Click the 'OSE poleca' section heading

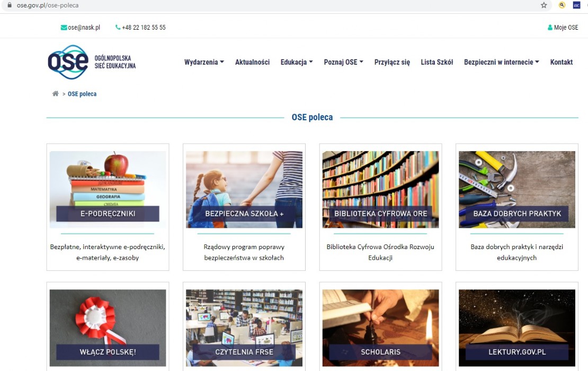tap(313, 118)
